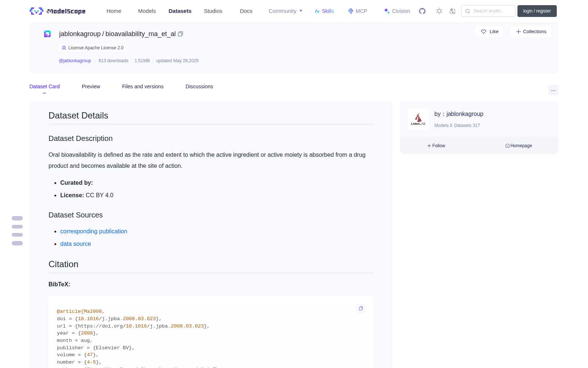Open the Studios menu item

[213, 11]
